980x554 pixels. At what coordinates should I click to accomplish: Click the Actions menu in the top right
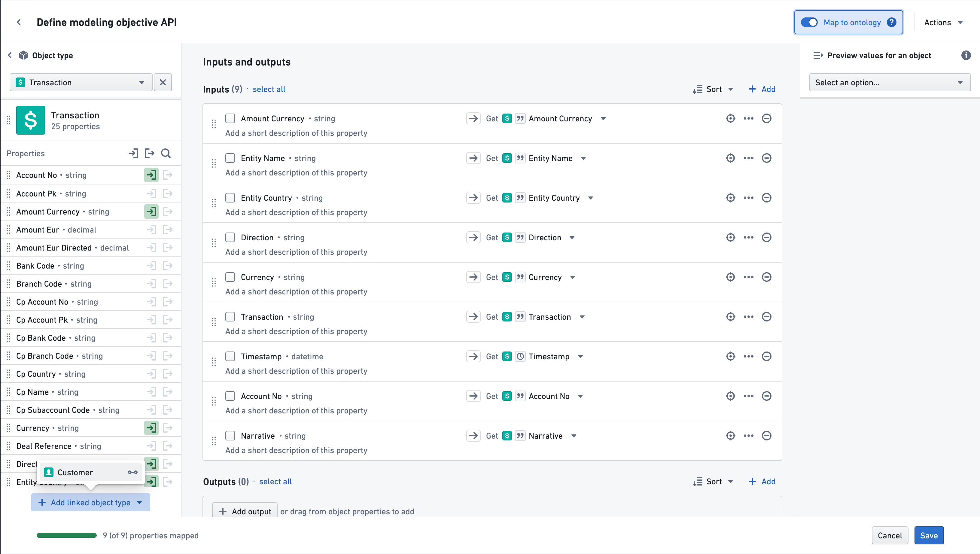(943, 22)
